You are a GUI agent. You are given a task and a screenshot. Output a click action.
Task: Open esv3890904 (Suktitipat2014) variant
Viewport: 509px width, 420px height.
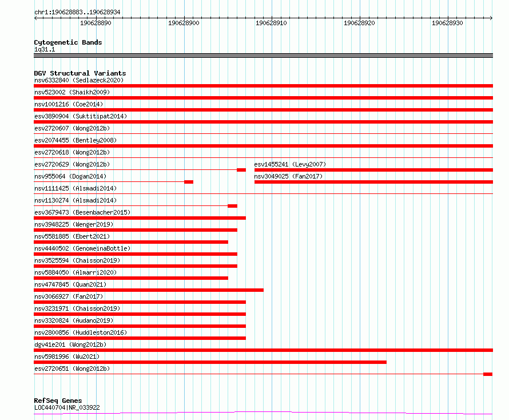point(81,116)
